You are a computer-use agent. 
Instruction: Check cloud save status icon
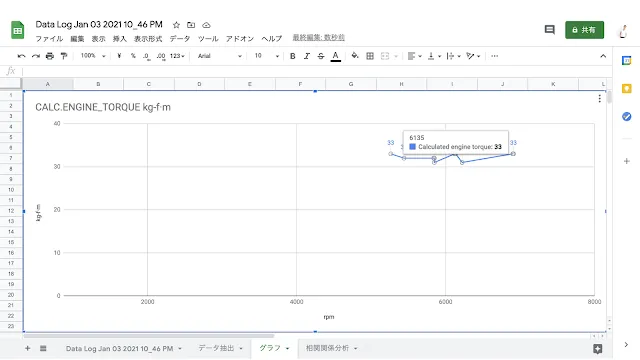point(207,25)
